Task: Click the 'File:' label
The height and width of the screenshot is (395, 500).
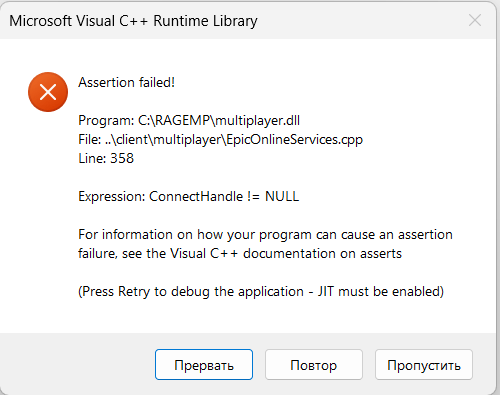Action: [x=90, y=140]
